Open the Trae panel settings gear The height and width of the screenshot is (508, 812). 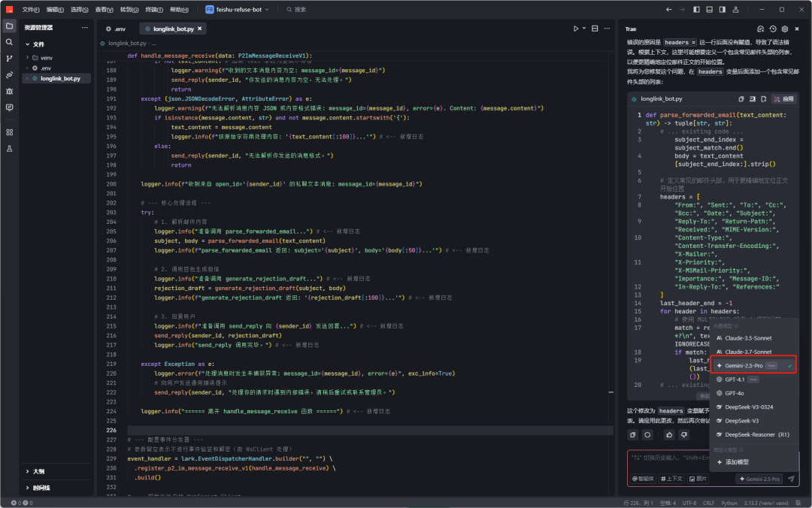click(785, 29)
